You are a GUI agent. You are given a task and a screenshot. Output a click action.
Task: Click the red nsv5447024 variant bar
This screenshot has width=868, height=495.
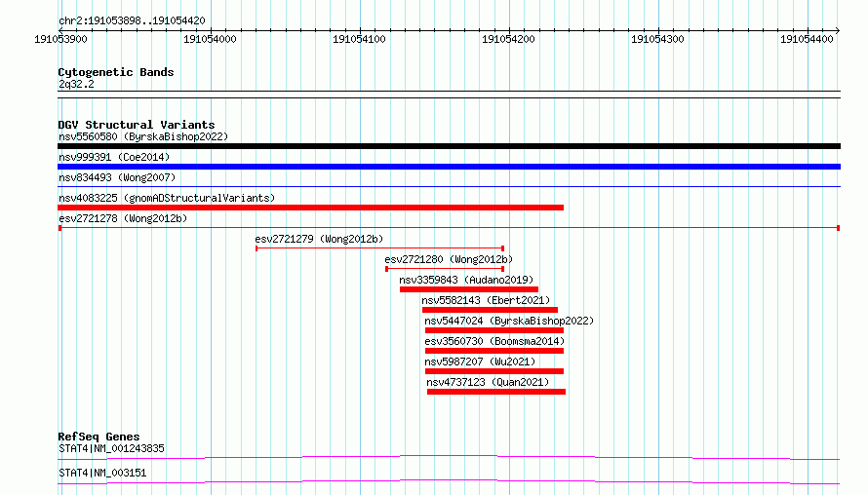494,330
